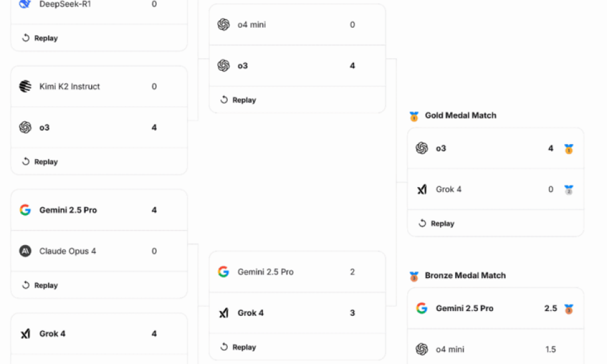Select the o3 row in the Gold Medal Match

(496, 149)
